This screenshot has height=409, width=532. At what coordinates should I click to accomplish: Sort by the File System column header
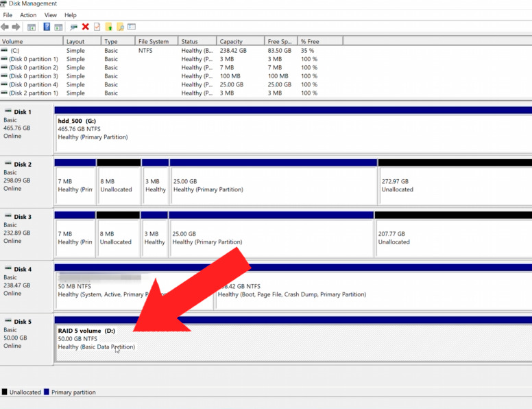point(156,41)
